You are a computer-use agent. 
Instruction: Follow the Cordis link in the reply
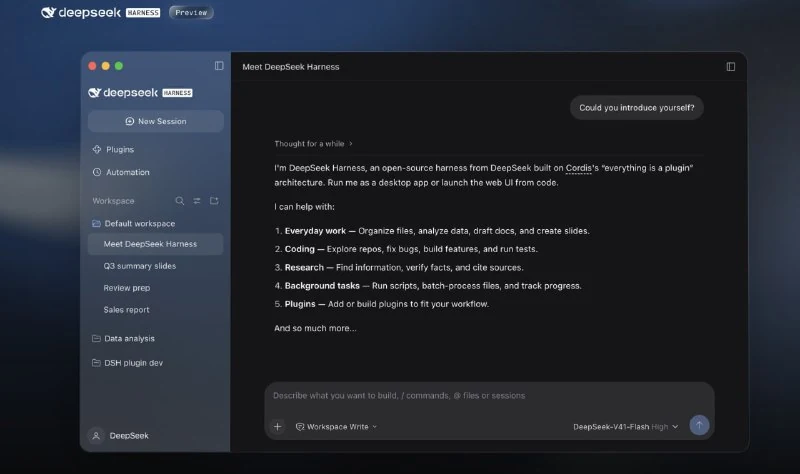(x=579, y=168)
